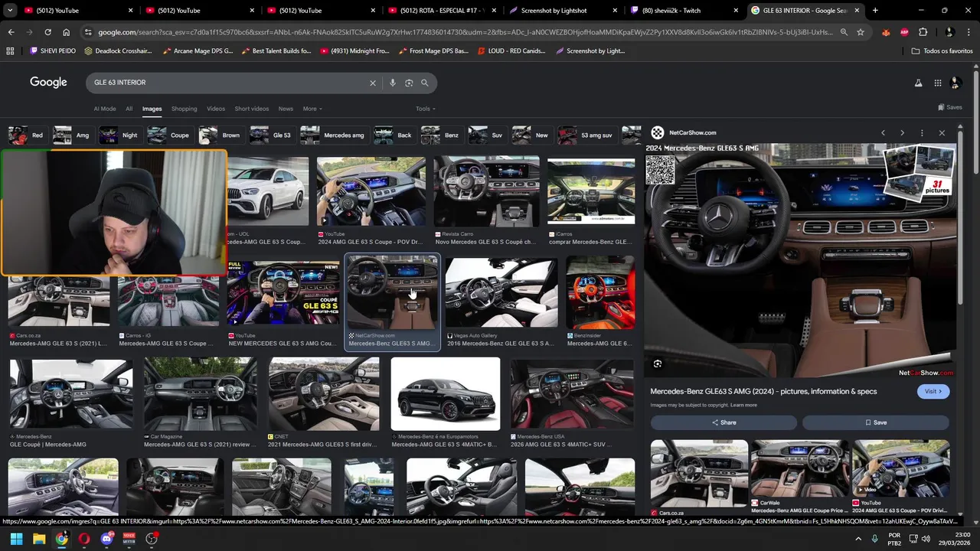Open the Deadlock Crosshair bookmark
This screenshot has width=980, height=551.
[118, 51]
